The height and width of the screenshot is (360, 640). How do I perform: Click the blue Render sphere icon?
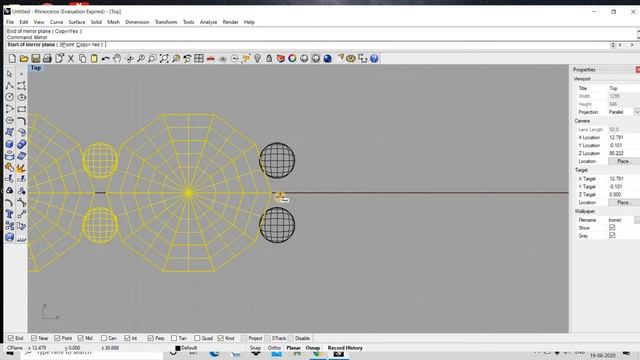[x=327, y=58]
